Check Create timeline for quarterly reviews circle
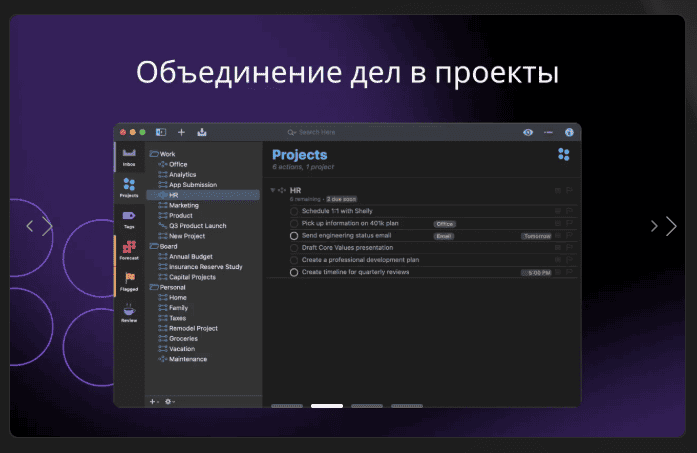The height and width of the screenshot is (453, 697). click(x=294, y=272)
